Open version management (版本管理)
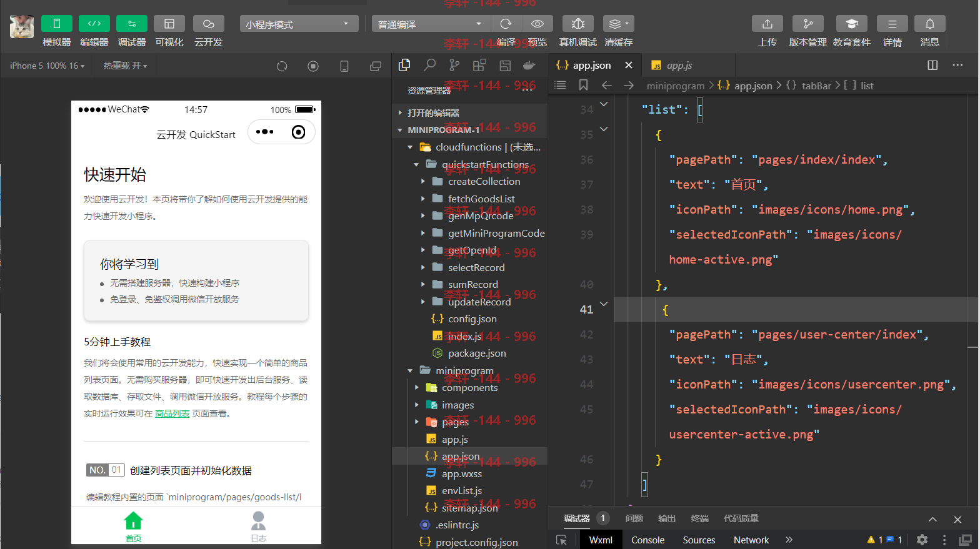 (808, 24)
